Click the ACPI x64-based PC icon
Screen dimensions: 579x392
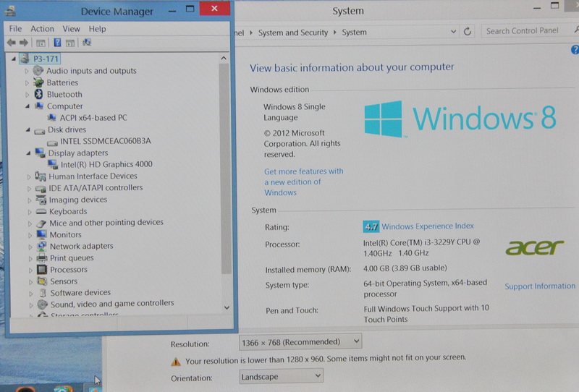(51, 118)
